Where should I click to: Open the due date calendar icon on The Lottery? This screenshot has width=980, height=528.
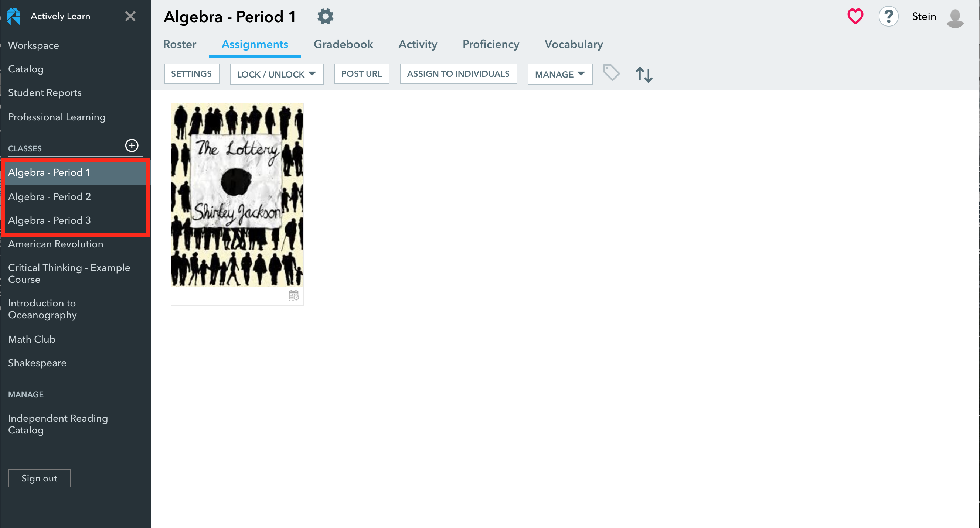click(293, 295)
